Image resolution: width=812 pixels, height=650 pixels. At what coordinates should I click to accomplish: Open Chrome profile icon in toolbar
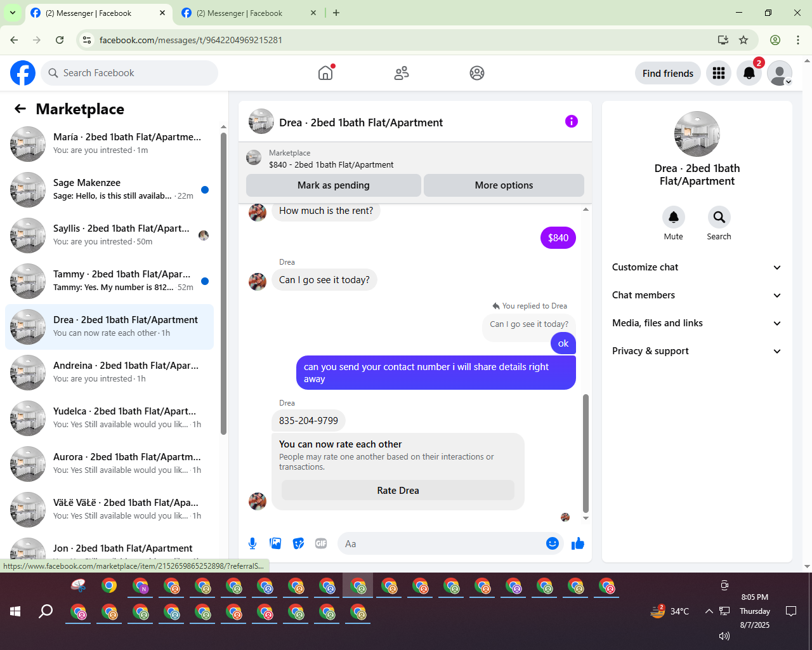[775, 40]
